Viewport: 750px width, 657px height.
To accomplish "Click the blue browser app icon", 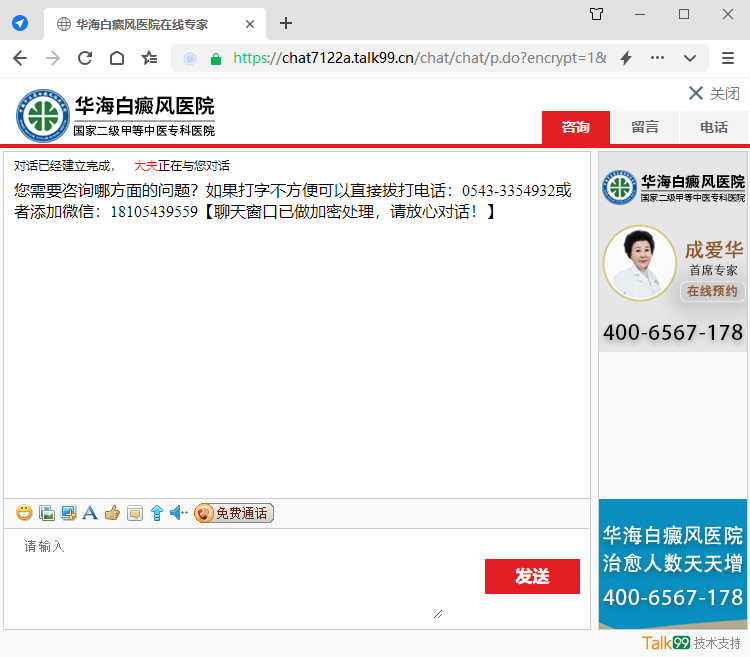I will (x=20, y=22).
